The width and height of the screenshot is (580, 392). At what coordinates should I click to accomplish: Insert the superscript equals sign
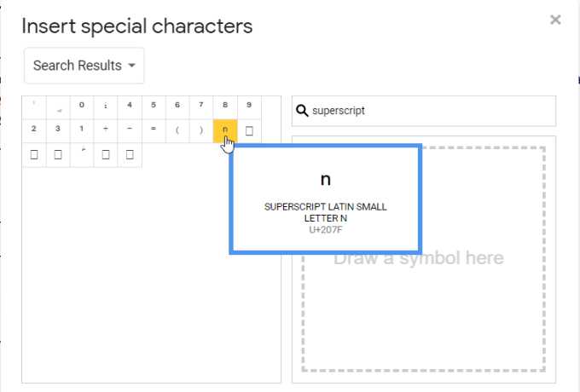[x=154, y=130]
